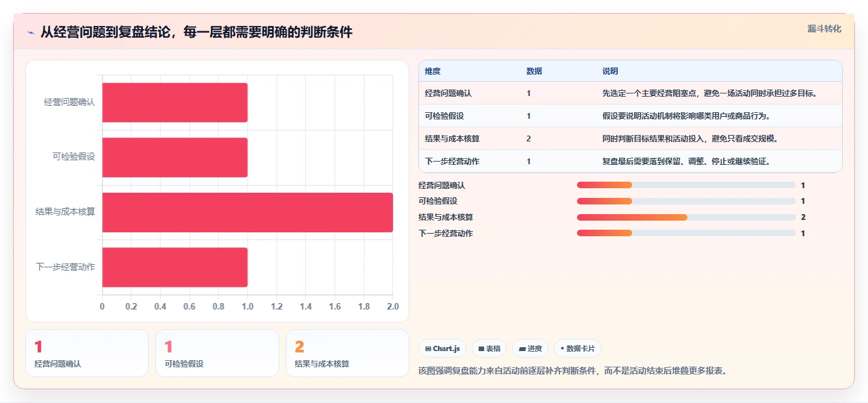
Task: Click the description starting 复盘最后需要落到
Action: coord(687,162)
